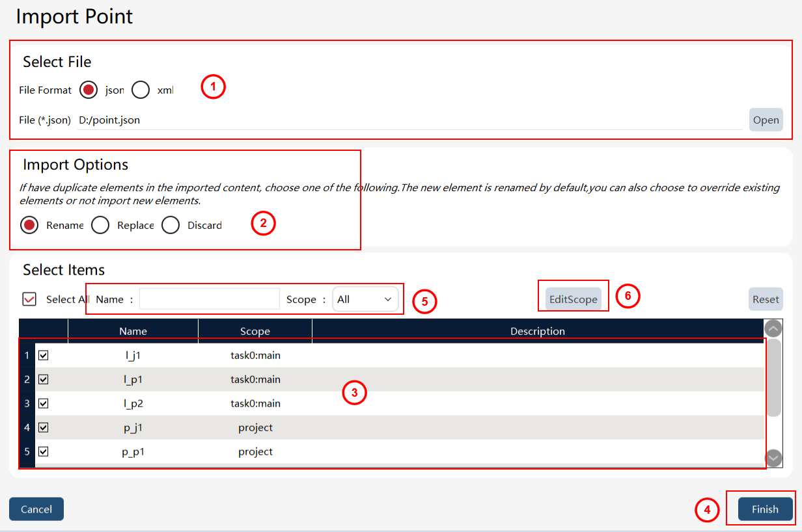The image size is (802, 532).
Task: Click the Reset button
Action: 766,299
